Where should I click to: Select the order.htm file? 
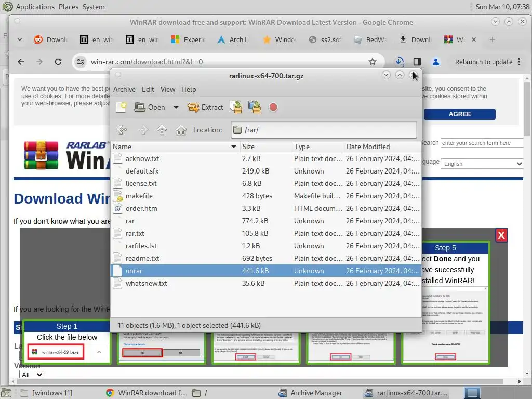(x=266, y=208)
